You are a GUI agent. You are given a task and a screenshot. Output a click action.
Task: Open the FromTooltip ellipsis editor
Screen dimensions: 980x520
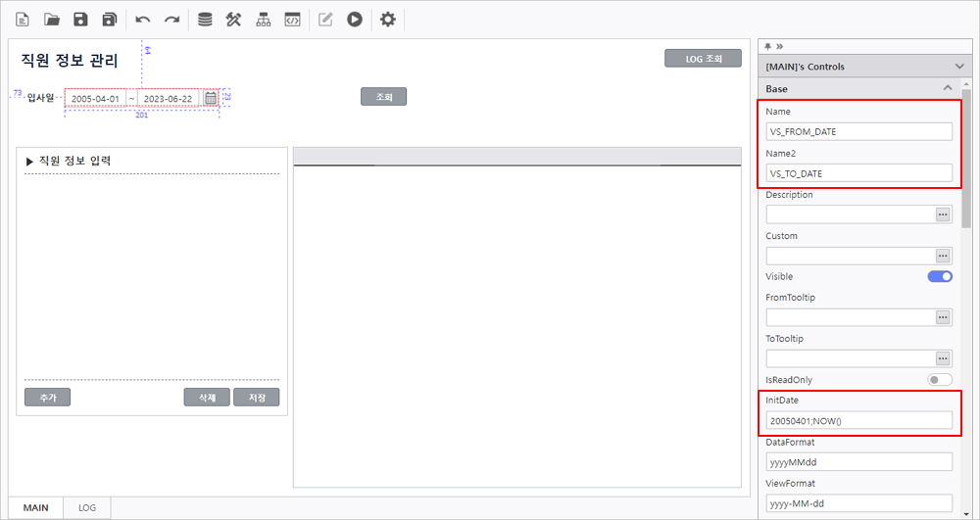pos(943,317)
